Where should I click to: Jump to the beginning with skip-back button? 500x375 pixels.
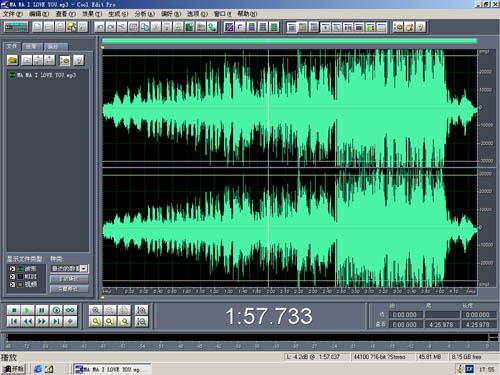14,321
